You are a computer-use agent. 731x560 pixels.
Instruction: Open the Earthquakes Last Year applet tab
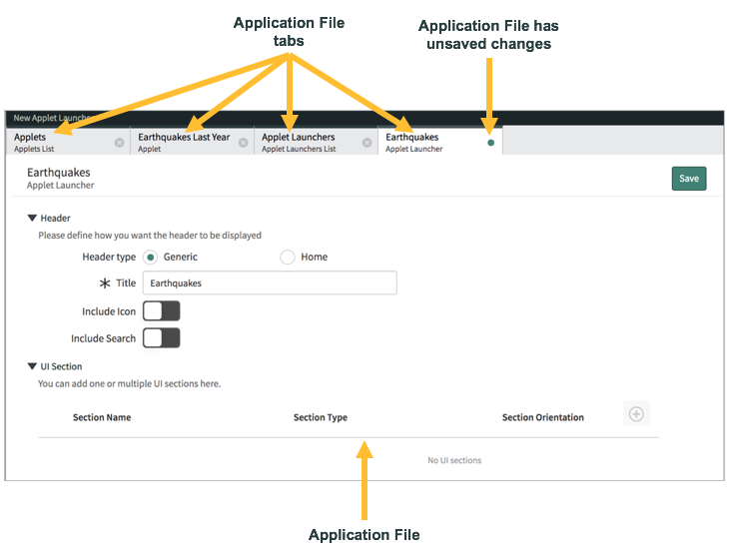pos(183,142)
